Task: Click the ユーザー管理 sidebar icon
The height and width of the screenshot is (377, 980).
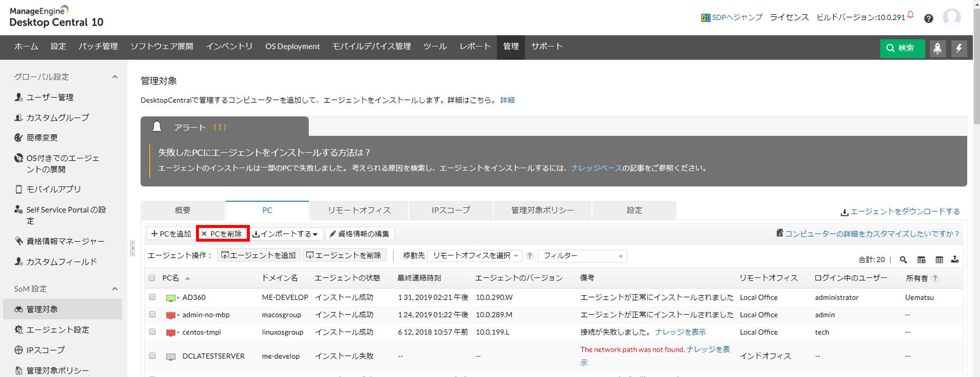Action: point(19,97)
